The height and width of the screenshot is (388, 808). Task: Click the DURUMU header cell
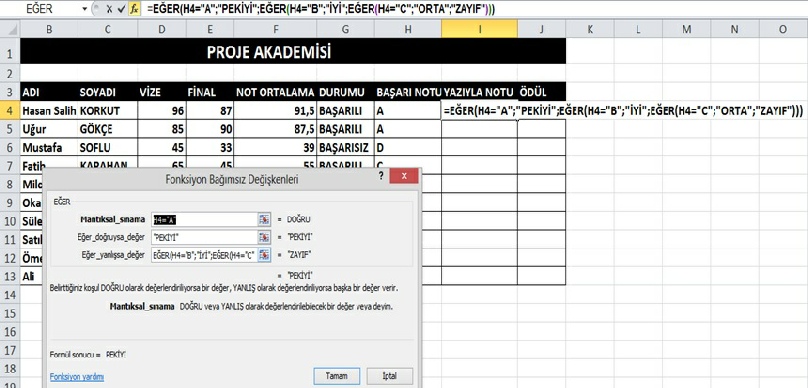(346, 92)
